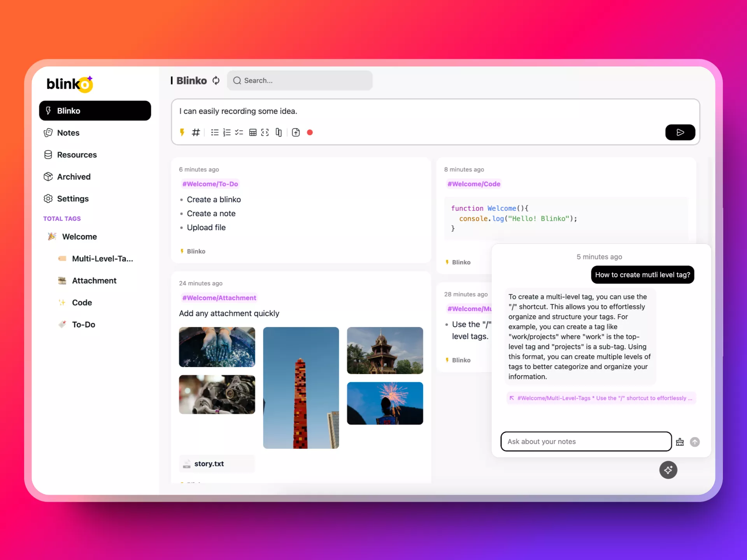Expand the Attachment tag in sidebar

[x=94, y=280]
